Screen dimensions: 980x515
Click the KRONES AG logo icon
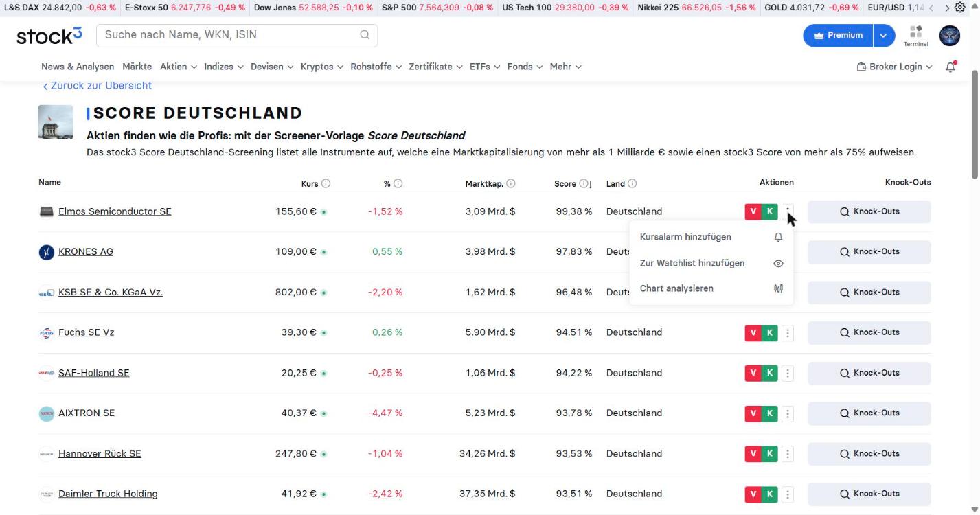[x=47, y=252]
